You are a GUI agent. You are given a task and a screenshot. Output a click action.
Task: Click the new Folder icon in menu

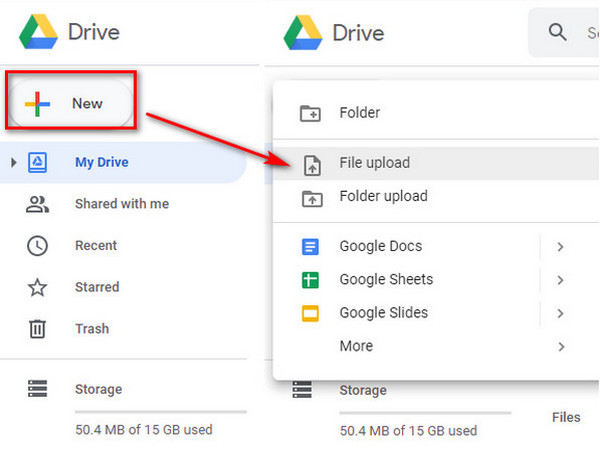click(310, 113)
